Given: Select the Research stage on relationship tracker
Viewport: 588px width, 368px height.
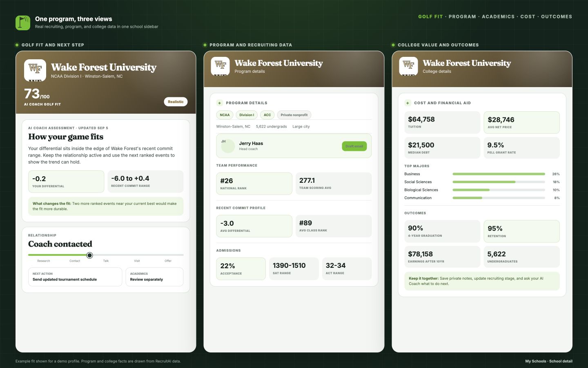Looking at the screenshot, I should 44,261.
